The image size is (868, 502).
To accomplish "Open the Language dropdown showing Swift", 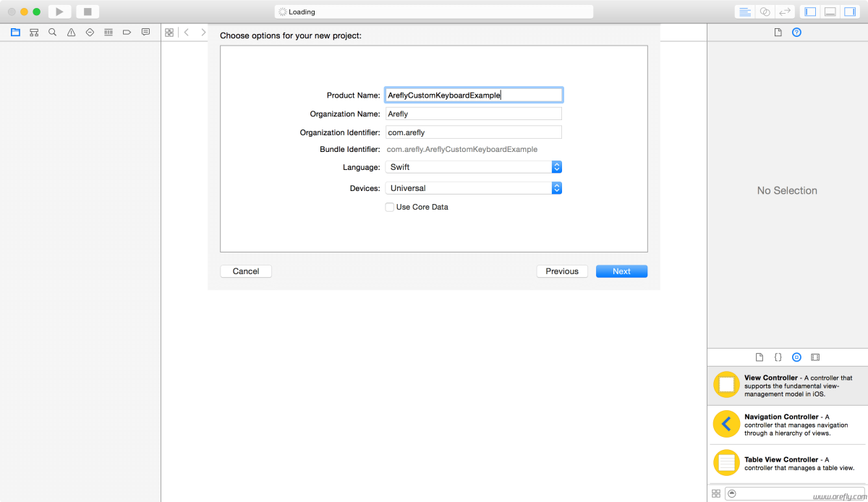I will pos(473,167).
